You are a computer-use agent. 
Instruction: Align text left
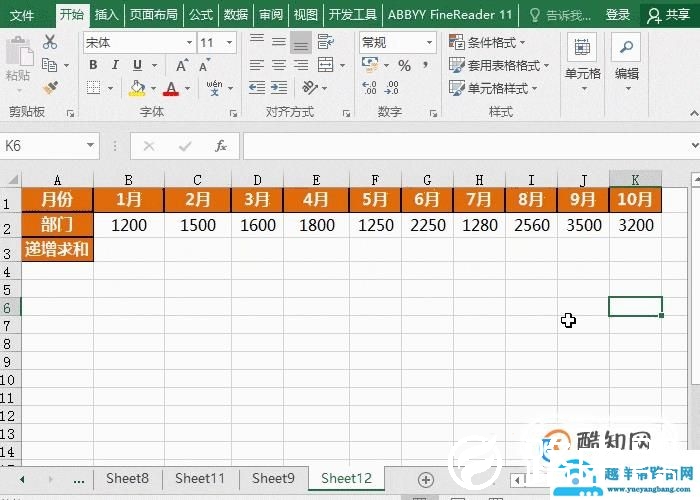pos(257,65)
